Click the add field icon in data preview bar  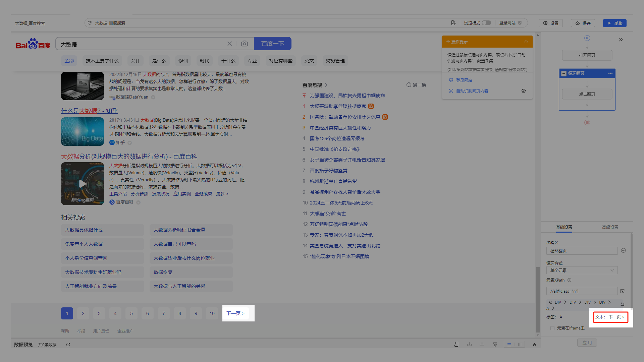[x=457, y=344]
